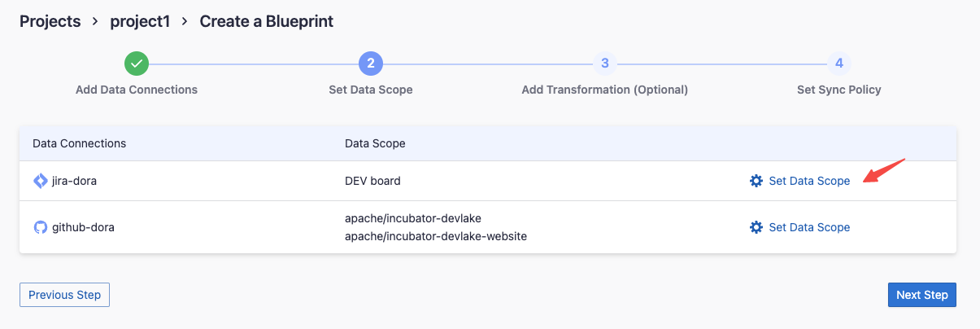980x329 pixels.
Task: Go to Projects in the breadcrumb
Action: pyautogui.click(x=50, y=21)
